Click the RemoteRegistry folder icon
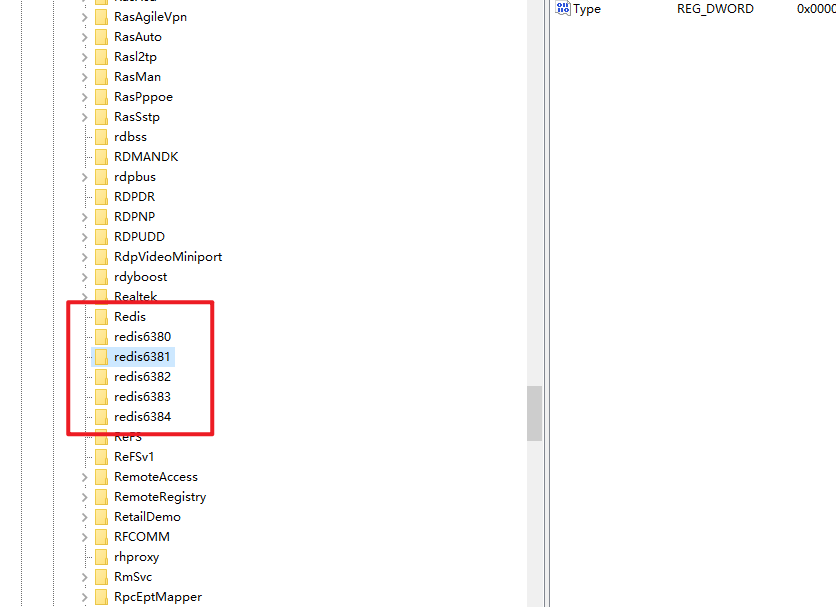This screenshot has width=836, height=607. [x=101, y=497]
